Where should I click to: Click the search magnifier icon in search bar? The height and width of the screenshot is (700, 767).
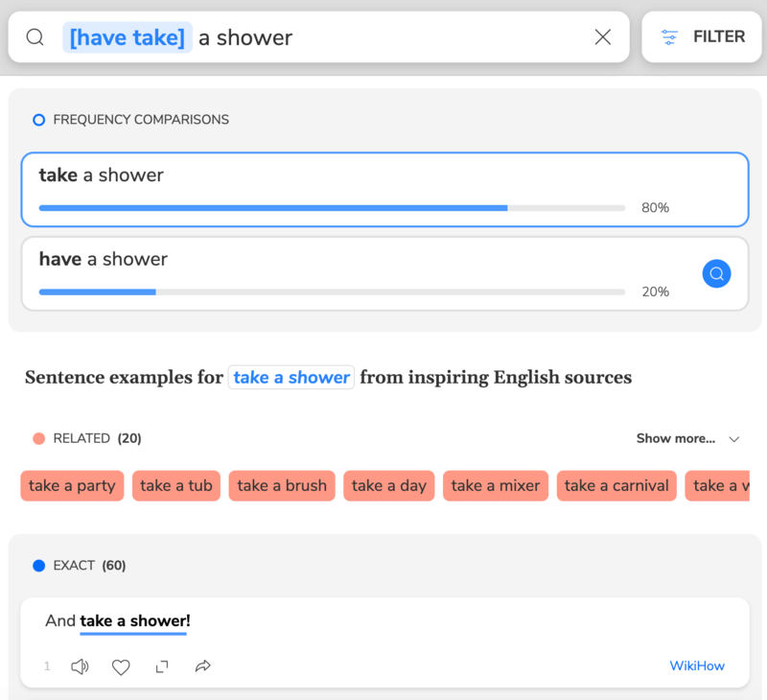pyautogui.click(x=35, y=37)
